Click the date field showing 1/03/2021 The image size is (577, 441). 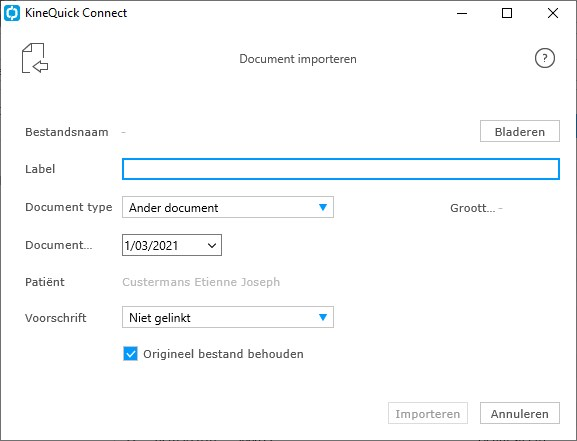click(x=172, y=245)
